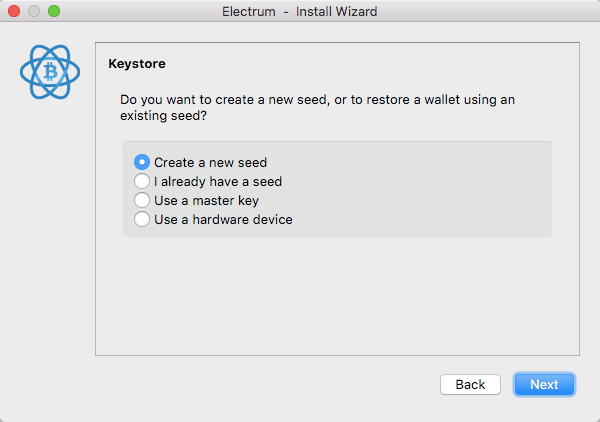
Task: Click the Electrum - Install Wizard title bar
Action: [300, 11]
